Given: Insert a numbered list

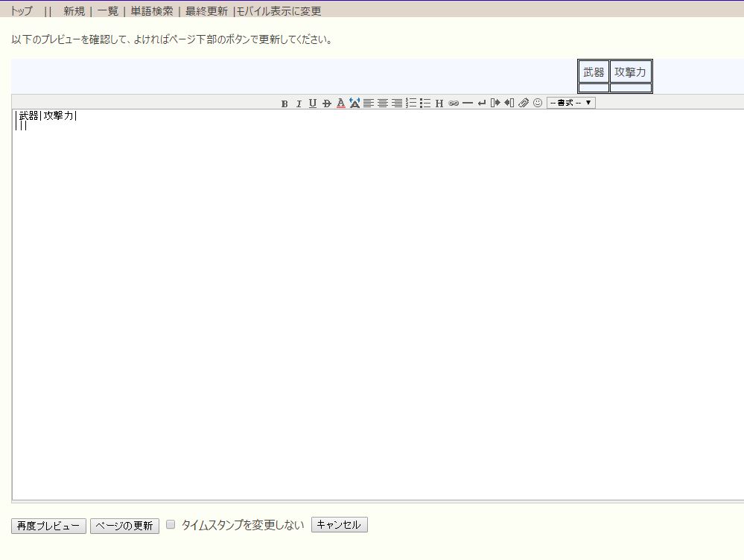Looking at the screenshot, I should click(411, 104).
